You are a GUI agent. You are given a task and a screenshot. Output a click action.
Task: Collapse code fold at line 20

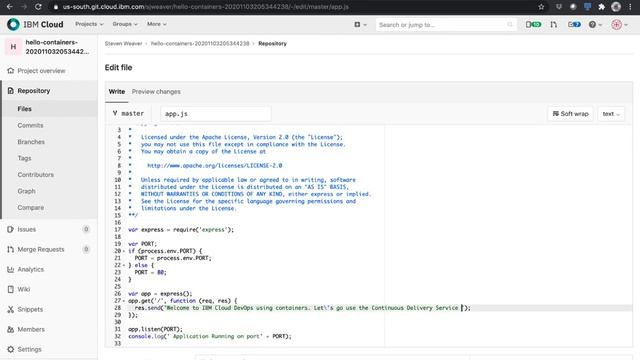(x=124, y=251)
